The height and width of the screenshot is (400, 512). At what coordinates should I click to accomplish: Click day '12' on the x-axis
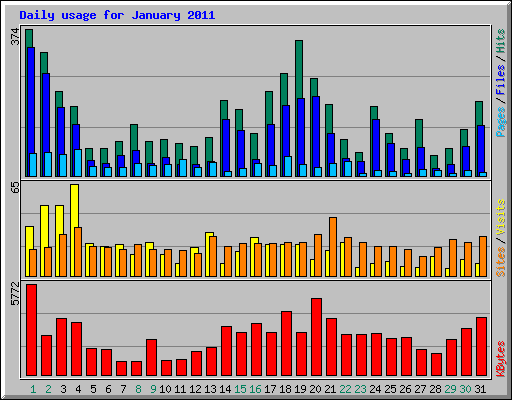tap(195, 389)
